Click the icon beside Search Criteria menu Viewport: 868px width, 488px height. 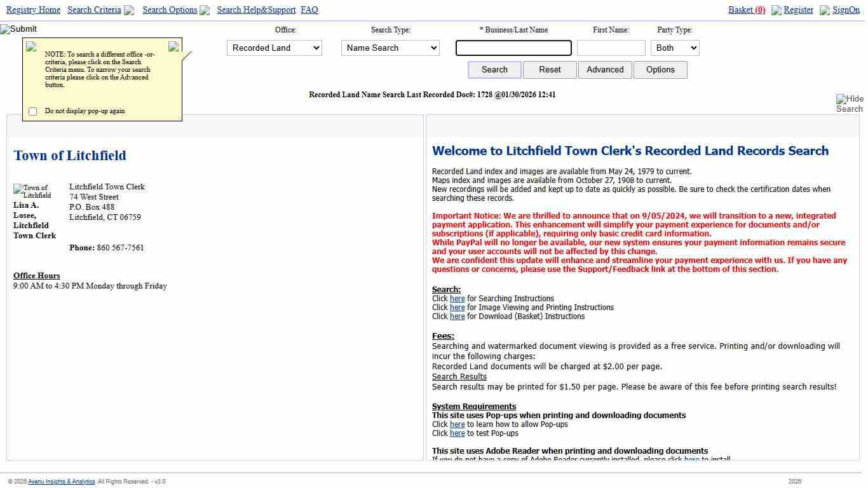[x=129, y=10]
